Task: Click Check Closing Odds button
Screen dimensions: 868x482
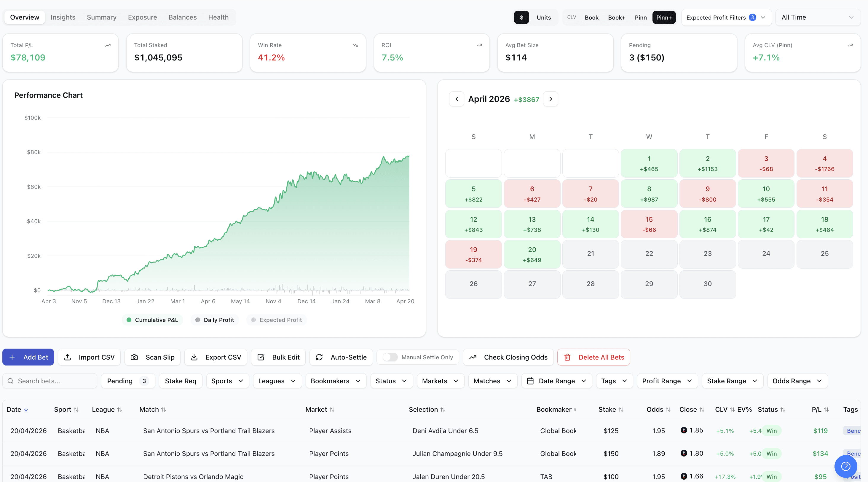Action: point(508,357)
